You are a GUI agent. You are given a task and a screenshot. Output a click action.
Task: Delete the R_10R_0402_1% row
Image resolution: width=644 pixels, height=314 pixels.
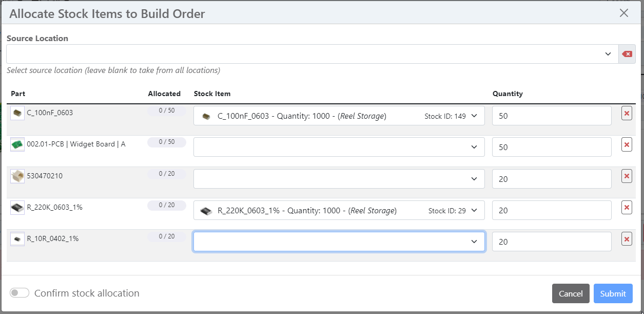[x=627, y=239]
